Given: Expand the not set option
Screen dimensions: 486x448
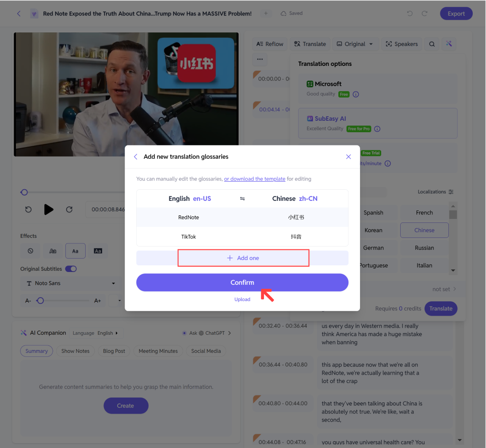Looking at the screenshot, I should click(x=444, y=289).
